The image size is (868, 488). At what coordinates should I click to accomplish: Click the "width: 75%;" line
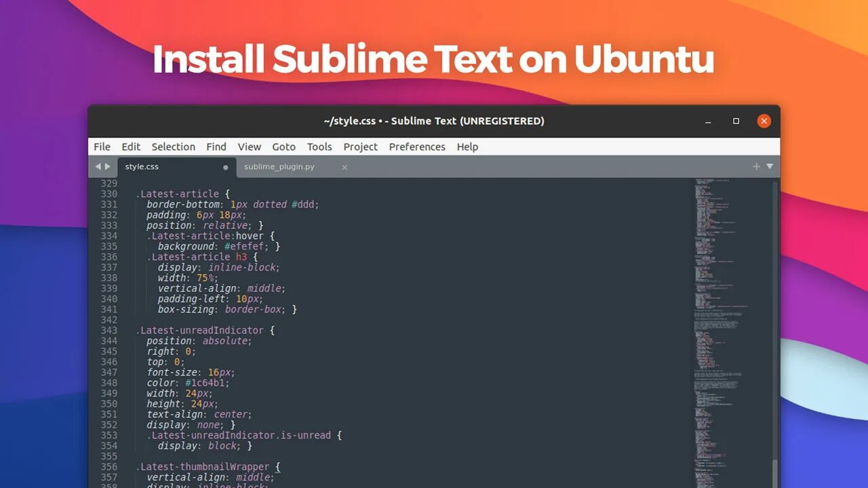(x=188, y=278)
